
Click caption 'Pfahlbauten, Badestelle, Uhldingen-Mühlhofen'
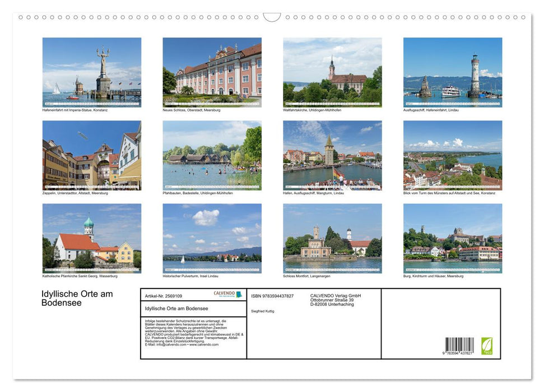(198, 193)
